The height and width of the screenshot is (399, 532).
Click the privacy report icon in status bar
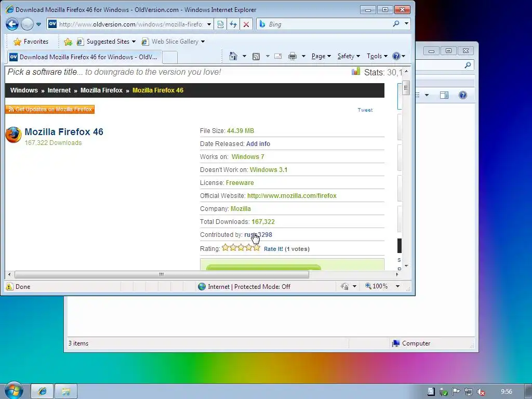pos(345,286)
